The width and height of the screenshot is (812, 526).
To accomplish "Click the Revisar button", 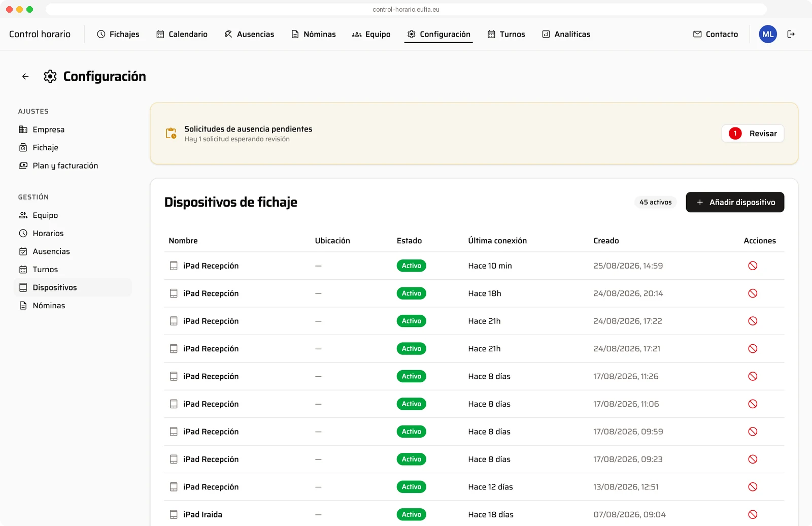I will (753, 134).
